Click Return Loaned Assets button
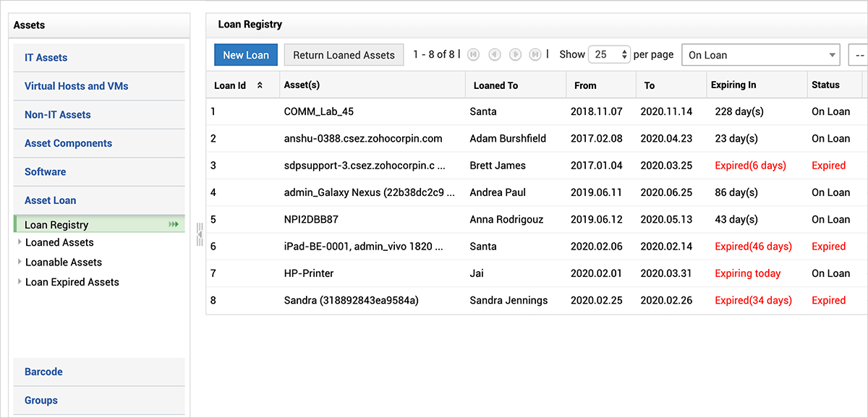 (344, 55)
